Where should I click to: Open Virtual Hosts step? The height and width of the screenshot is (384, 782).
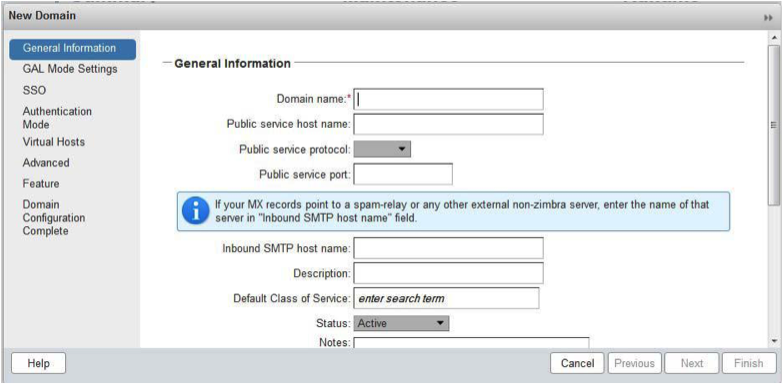pos(53,142)
